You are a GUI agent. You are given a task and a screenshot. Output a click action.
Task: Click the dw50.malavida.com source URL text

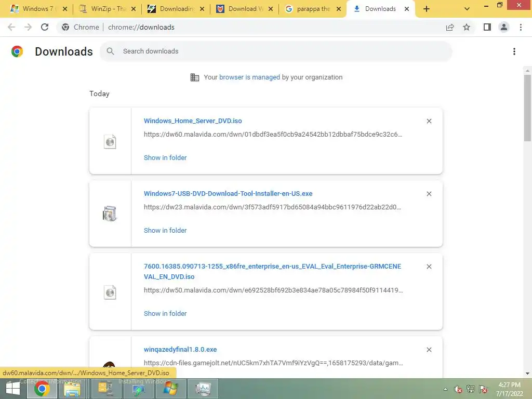coord(273,290)
